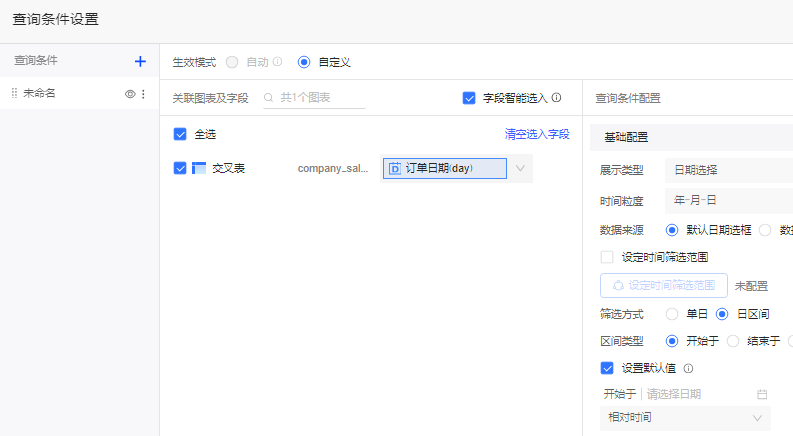Select the 自定义 mode radio button

(304, 62)
